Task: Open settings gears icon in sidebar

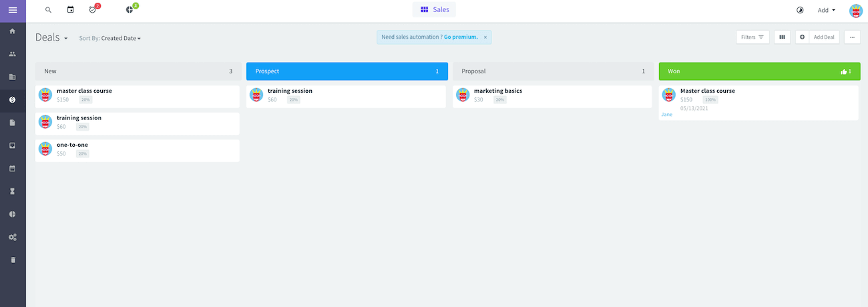Action: click(12, 237)
